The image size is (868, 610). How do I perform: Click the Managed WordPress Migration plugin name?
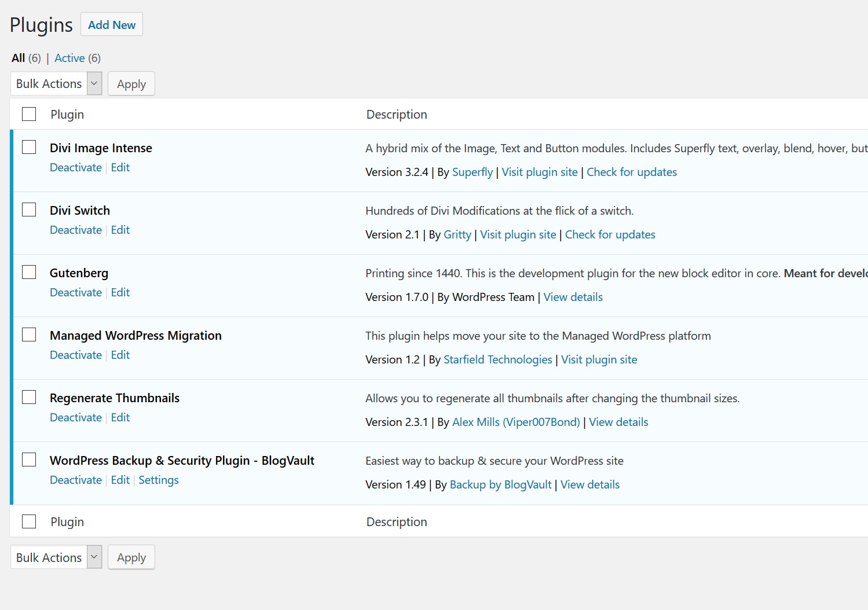135,336
